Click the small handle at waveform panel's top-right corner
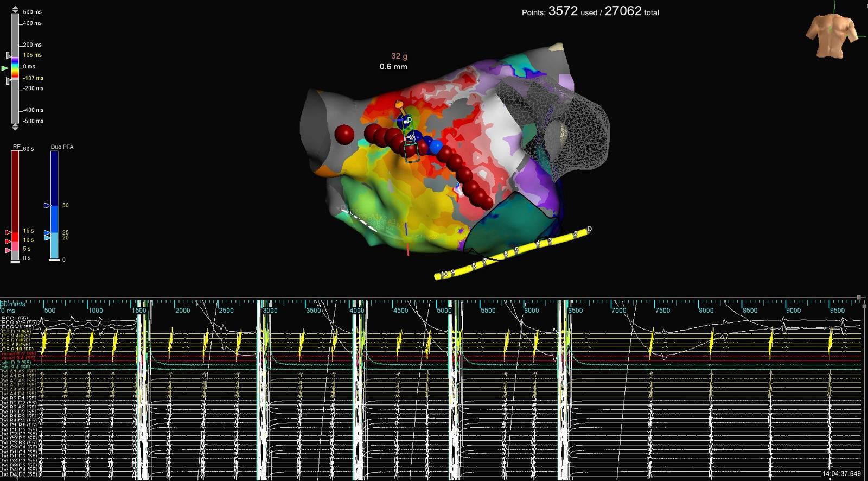The width and height of the screenshot is (868, 481). (x=859, y=298)
